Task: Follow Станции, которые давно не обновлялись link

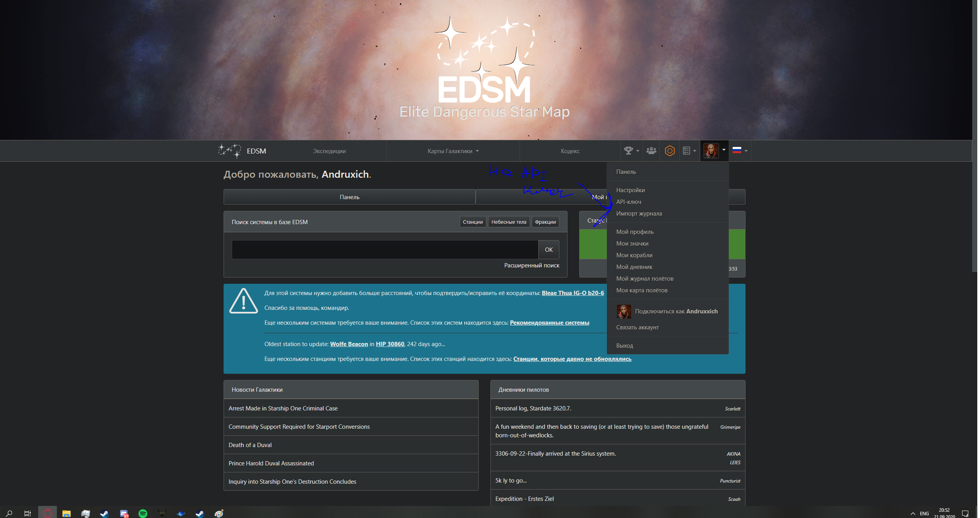Action: point(572,359)
